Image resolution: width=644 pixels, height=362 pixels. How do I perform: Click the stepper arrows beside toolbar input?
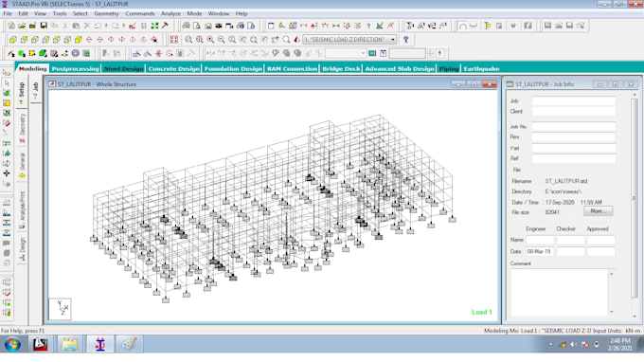point(430,53)
